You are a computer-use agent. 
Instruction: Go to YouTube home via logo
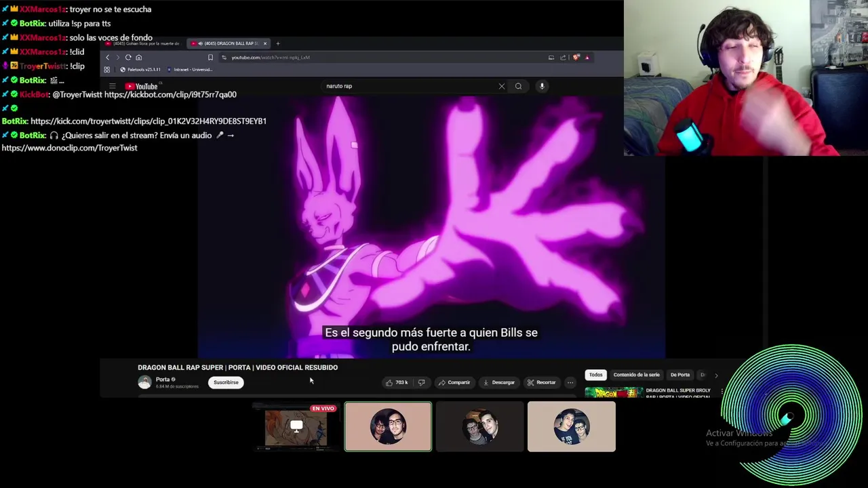tap(142, 86)
